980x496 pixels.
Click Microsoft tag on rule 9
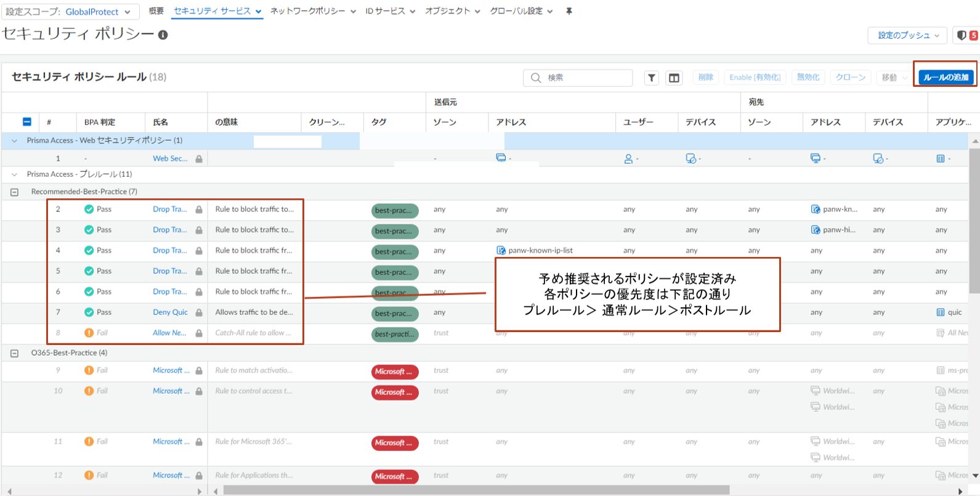[x=395, y=372]
